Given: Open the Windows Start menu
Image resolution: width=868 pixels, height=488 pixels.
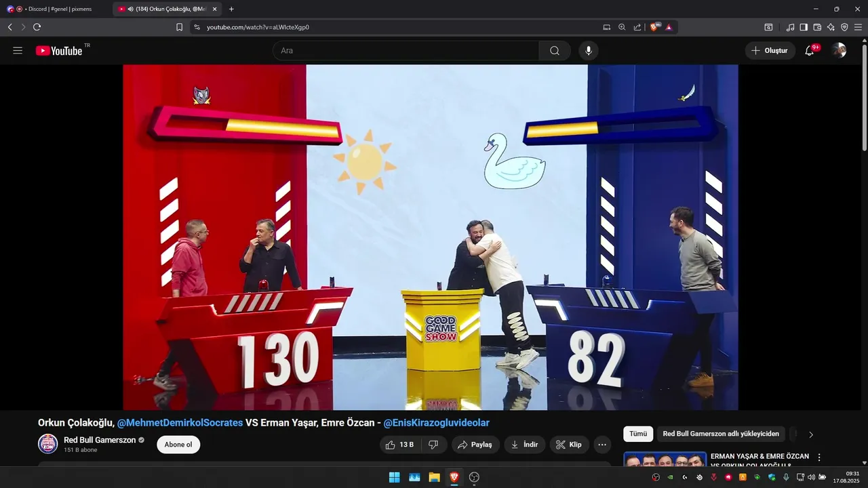Looking at the screenshot, I should tap(394, 477).
